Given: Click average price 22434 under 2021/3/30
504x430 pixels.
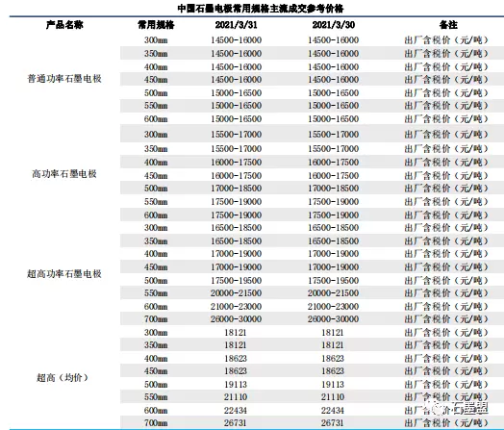Looking at the screenshot, I should 333,411.
